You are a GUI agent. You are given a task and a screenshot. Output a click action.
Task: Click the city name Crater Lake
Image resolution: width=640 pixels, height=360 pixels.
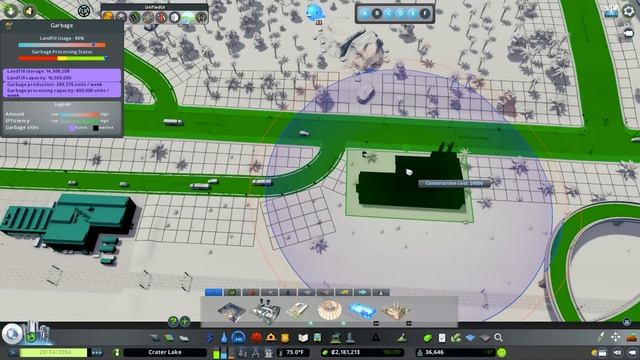coord(165,352)
